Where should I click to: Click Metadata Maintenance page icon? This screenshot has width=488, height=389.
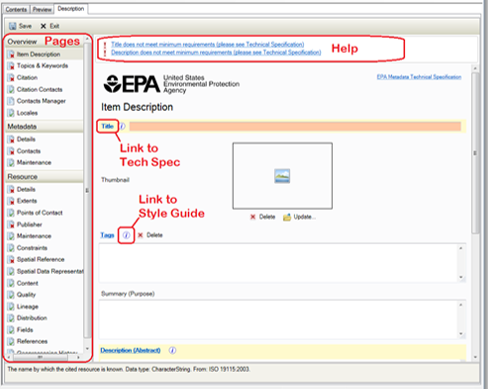11,163
